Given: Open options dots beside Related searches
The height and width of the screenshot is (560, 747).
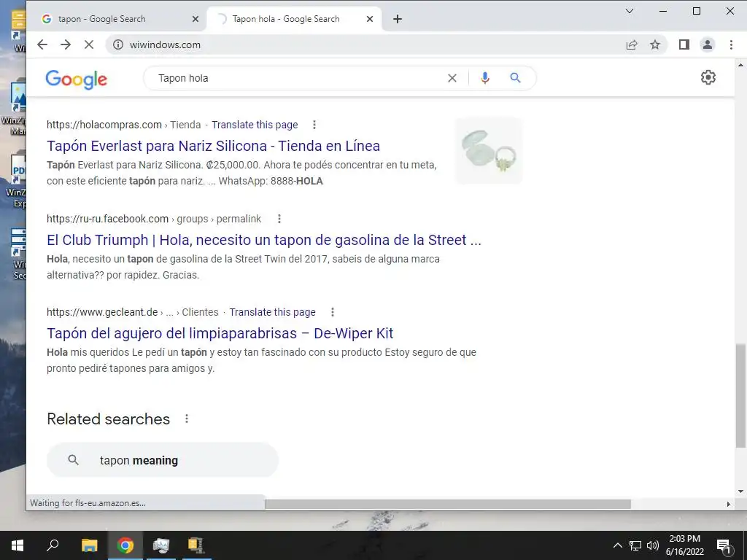Looking at the screenshot, I should pyautogui.click(x=187, y=419).
